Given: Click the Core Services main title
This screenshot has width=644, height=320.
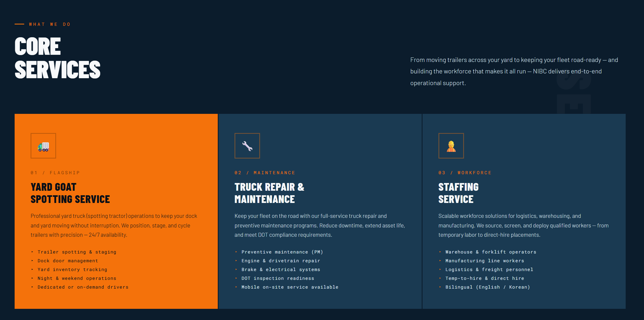Looking at the screenshot, I should 57,58.
